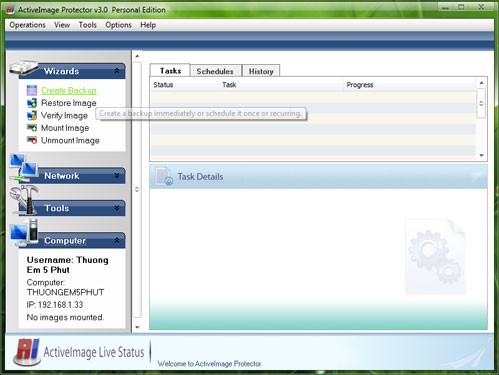Click task list scrollbar down arrow
This screenshot has height=375, width=499.
(481, 155)
